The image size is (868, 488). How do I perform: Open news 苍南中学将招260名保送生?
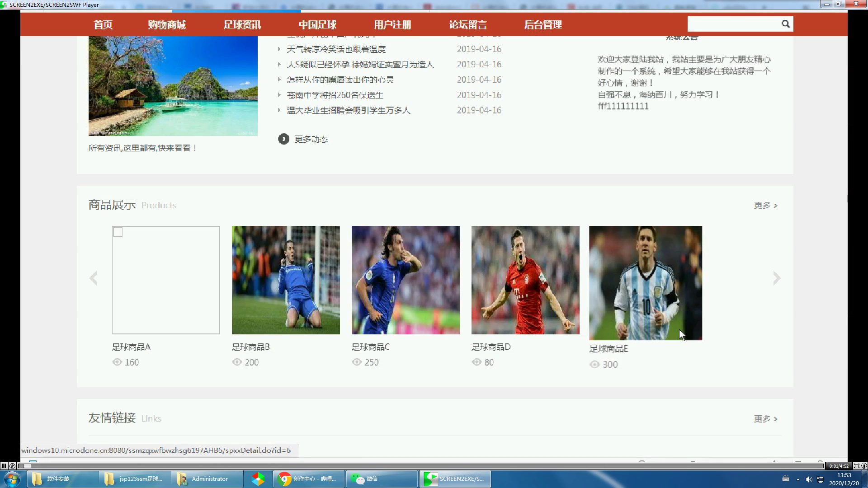[335, 95]
